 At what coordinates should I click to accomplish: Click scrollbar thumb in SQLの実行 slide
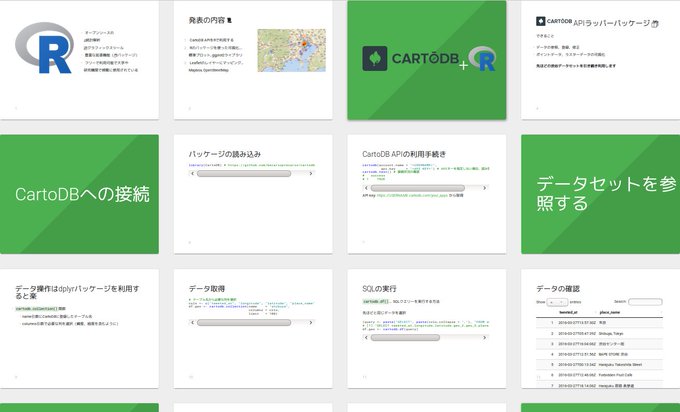point(405,337)
